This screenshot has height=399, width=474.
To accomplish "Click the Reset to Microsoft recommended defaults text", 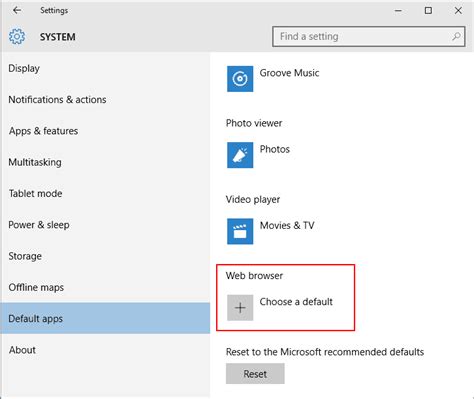I will 325,352.
